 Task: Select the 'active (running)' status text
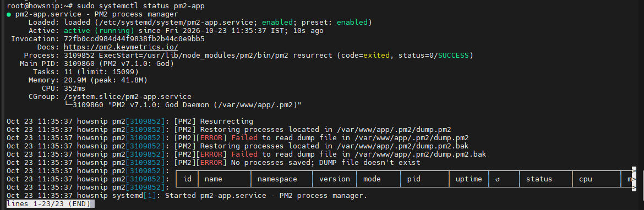tap(99, 31)
